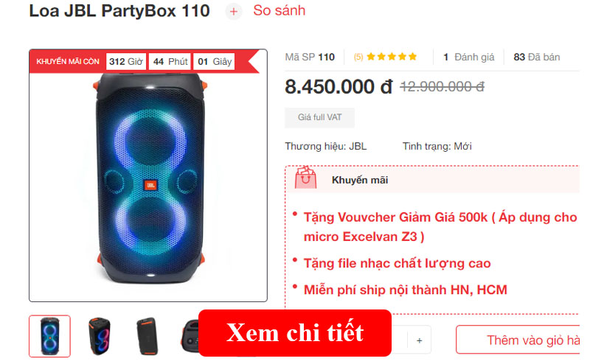
Task: Select the third side-view speaker thumbnail
Action: click(147, 336)
